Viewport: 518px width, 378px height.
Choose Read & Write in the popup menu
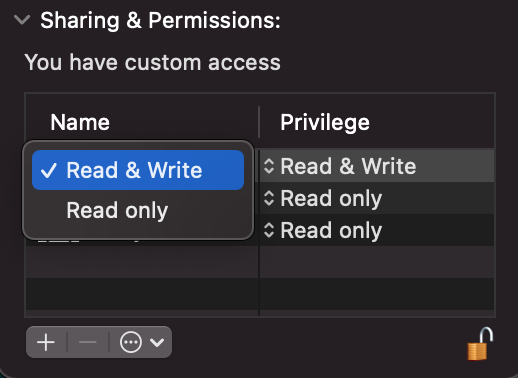138,170
